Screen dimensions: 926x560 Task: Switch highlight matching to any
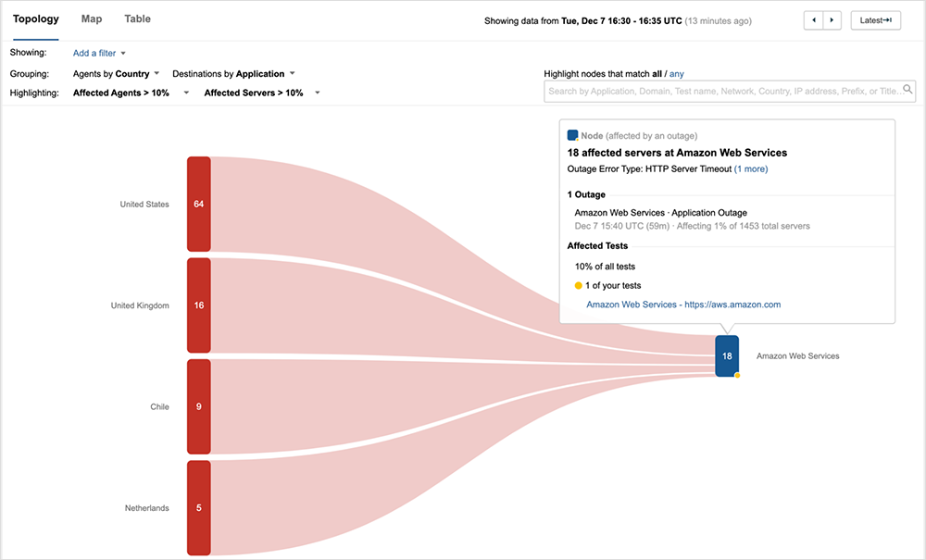click(676, 73)
